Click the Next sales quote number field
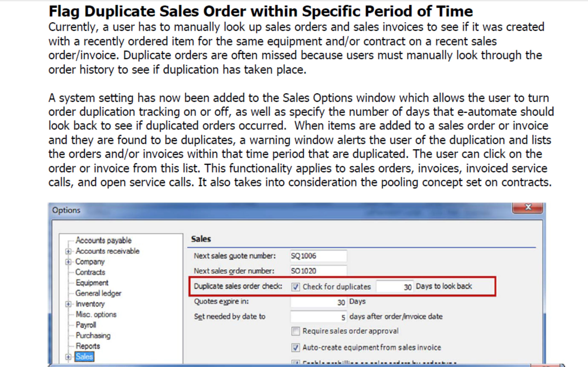 (x=318, y=256)
